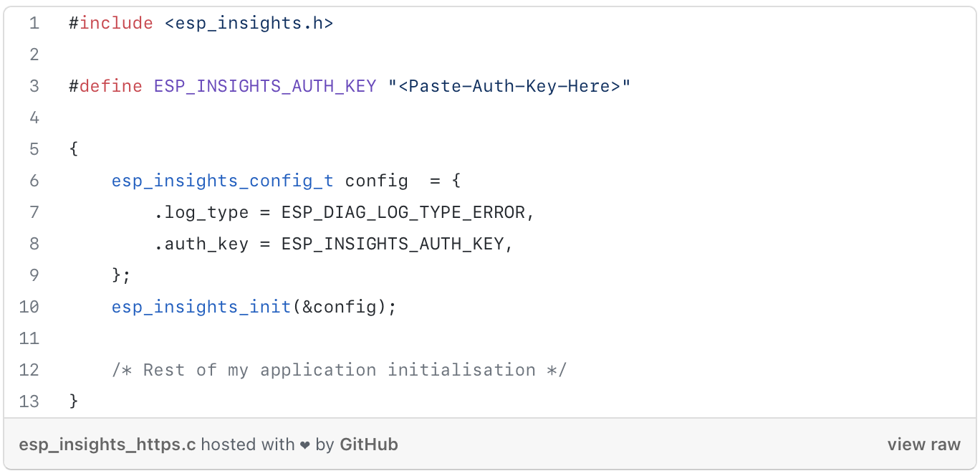
Task: Click line number 6 in the gutter
Action: [x=34, y=181]
